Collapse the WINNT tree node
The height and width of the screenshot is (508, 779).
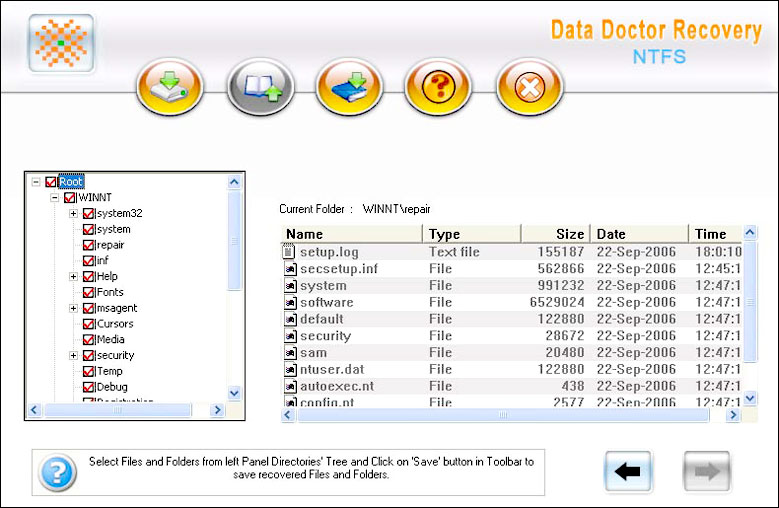55,198
